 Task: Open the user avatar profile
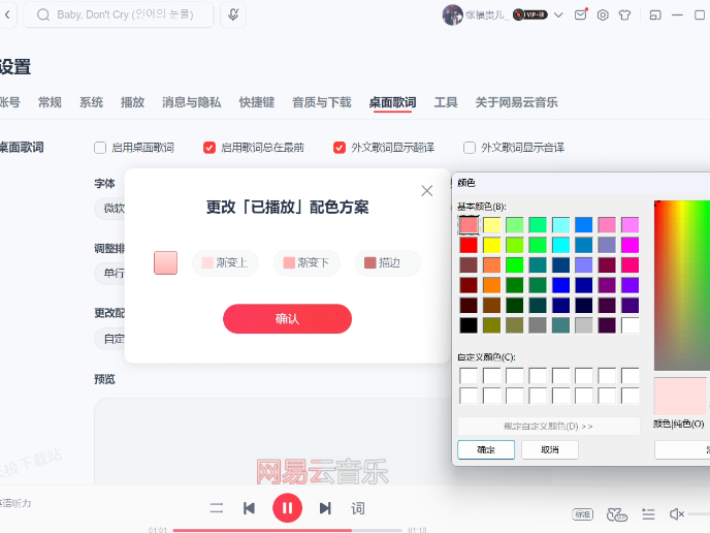coord(452,15)
